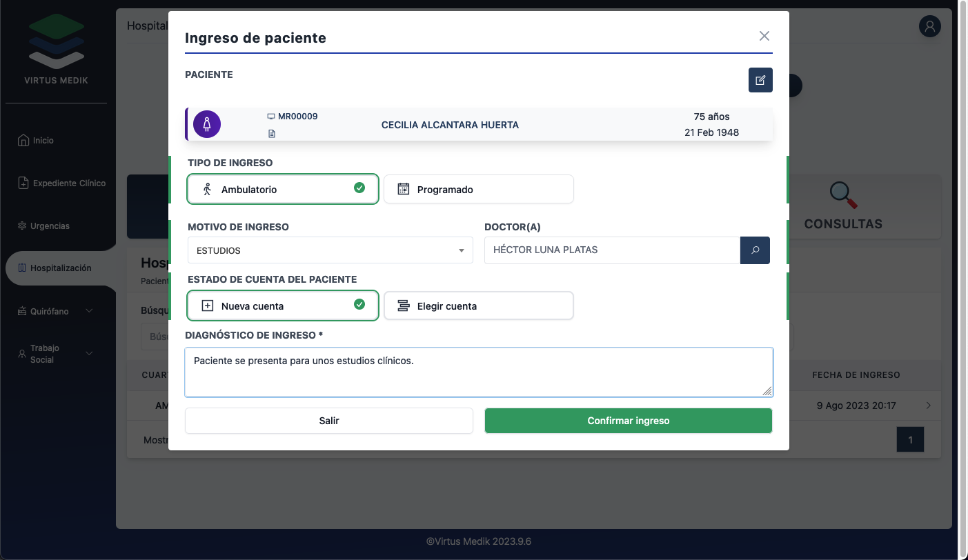
Task: Click the Salir button
Action: (328, 421)
